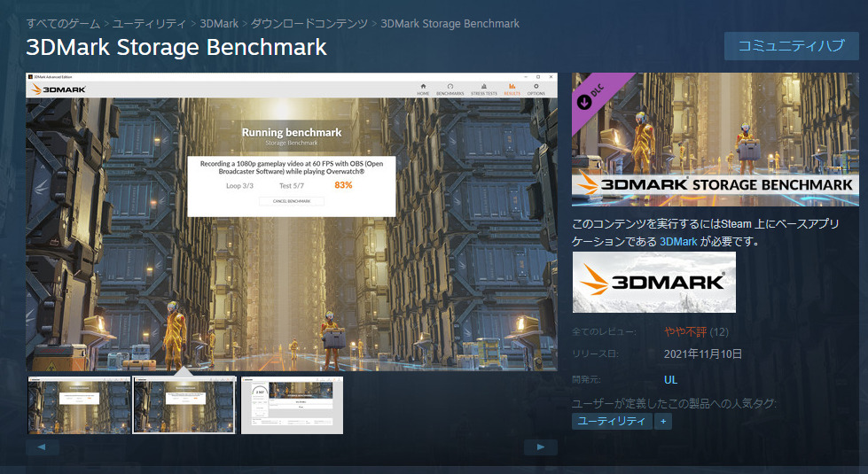
Task: Click the STRESS TESTS icon in screenshot
Action: pos(484,89)
